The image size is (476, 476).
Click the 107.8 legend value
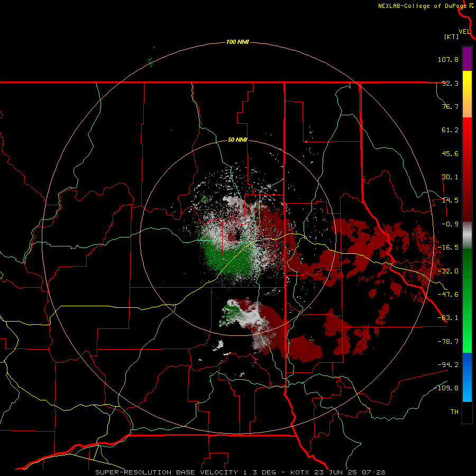pyautogui.click(x=448, y=59)
